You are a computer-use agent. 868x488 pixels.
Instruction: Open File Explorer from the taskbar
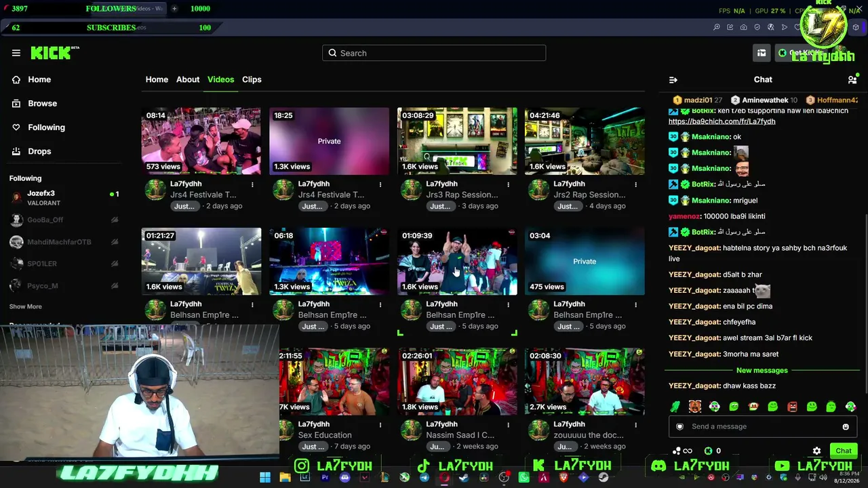[x=285, y=477]
